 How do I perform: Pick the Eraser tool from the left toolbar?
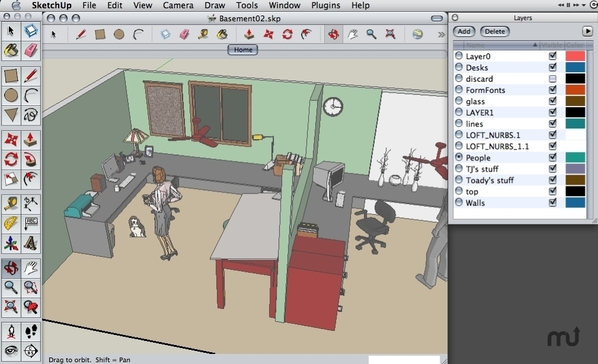[31, 51]
